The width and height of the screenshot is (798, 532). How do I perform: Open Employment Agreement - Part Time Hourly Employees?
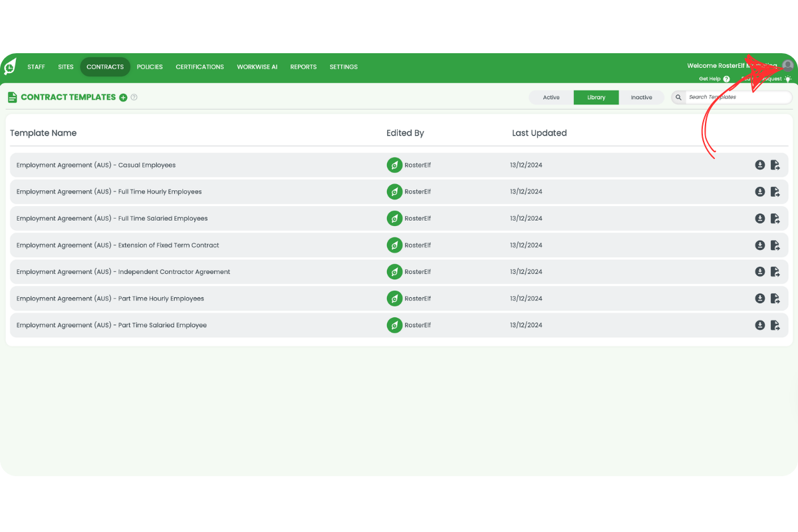pyautogui.click(x=110, y=299)
